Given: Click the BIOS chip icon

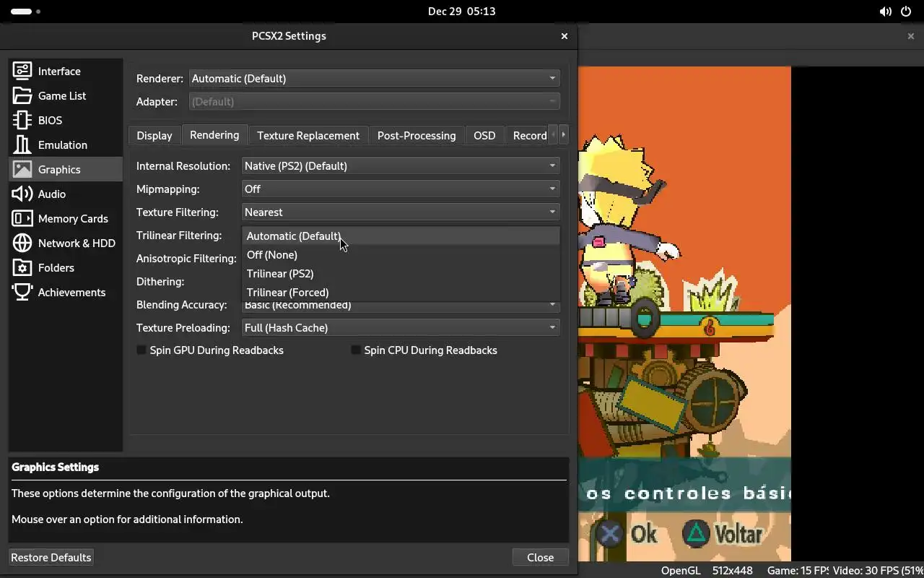Looking at the screenshot, I should (22, 120).
